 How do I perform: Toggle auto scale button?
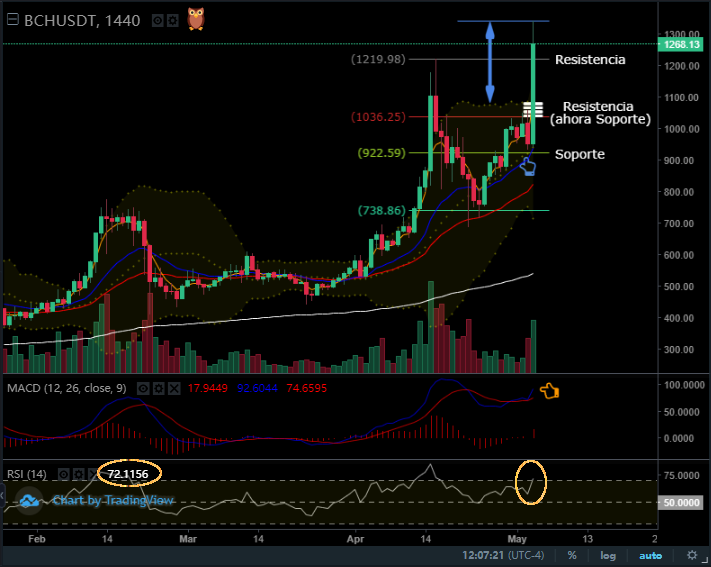pyautogui.click(x=650, y=555)
